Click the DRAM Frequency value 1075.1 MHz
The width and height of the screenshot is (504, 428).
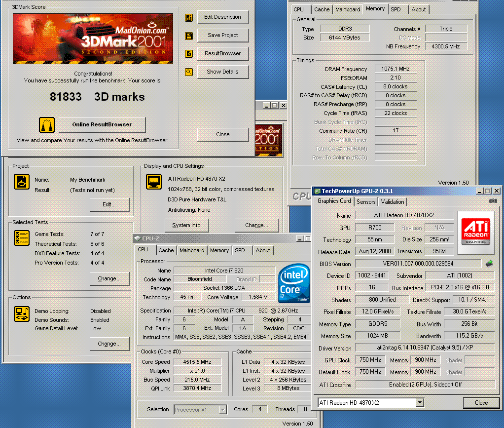396,69
